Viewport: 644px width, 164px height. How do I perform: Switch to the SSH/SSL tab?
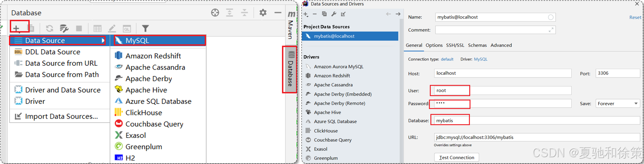tap(455, 45)
